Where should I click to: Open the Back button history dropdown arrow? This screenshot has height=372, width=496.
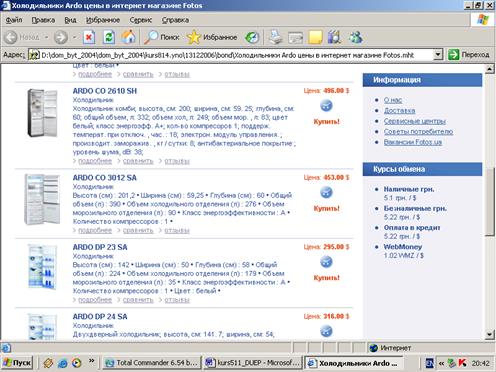(46, 37)
